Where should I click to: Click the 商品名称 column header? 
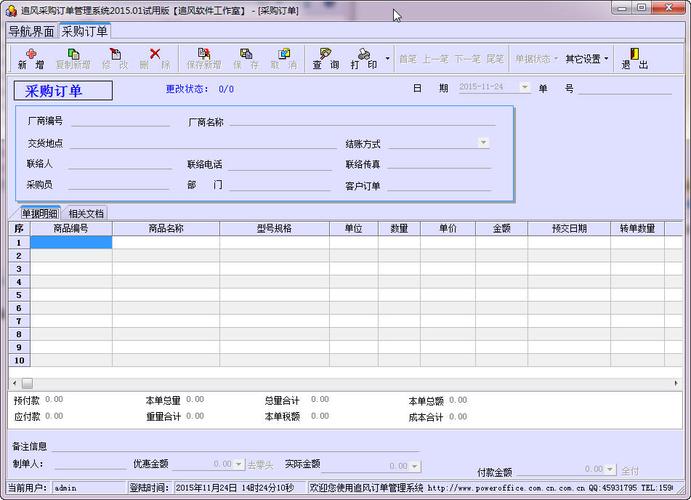[x=166, y=228]
